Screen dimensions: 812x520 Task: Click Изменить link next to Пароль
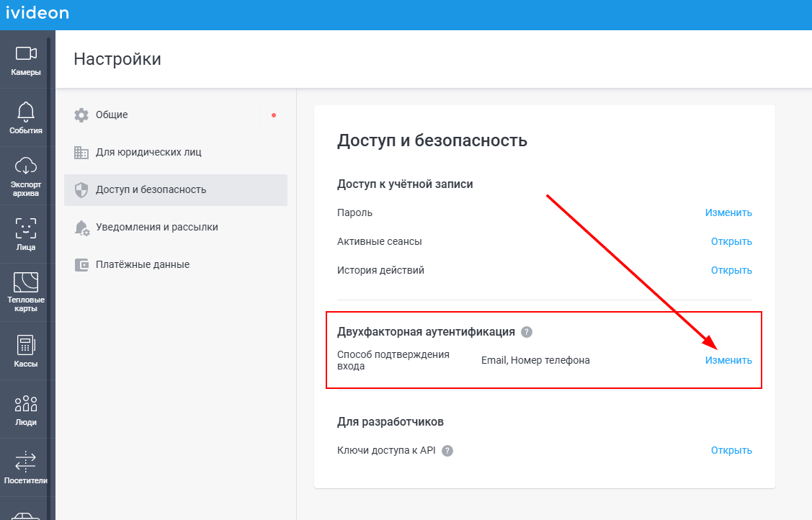[728, 212]
